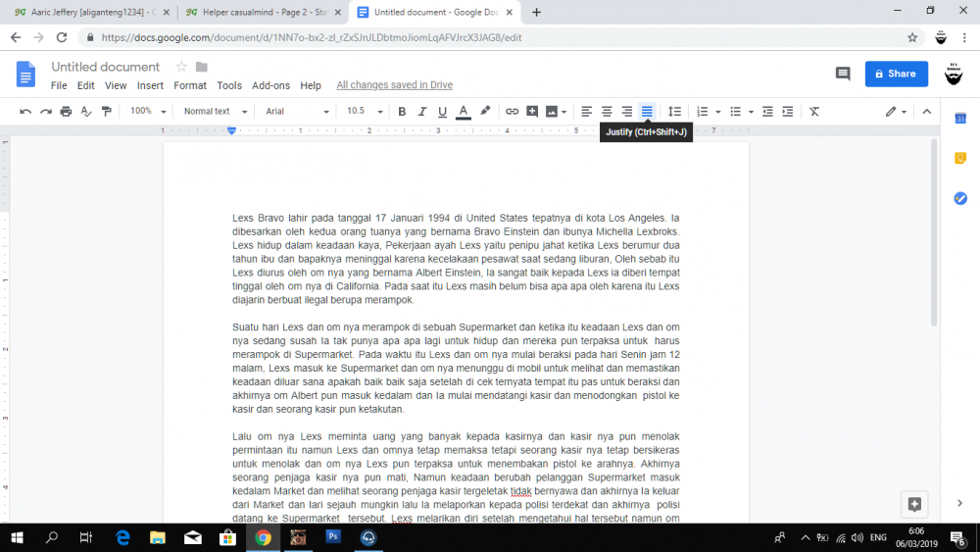This screenshot has height=552, width=980.
Task: Increase the paragraph indent
Action: point(788,111)
